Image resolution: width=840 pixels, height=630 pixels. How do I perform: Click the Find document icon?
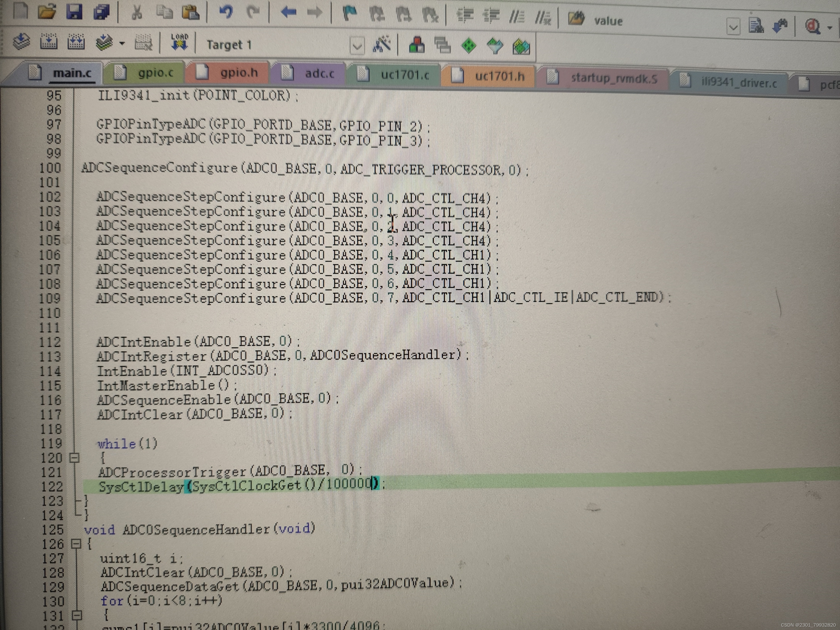[x=756, y=26]
